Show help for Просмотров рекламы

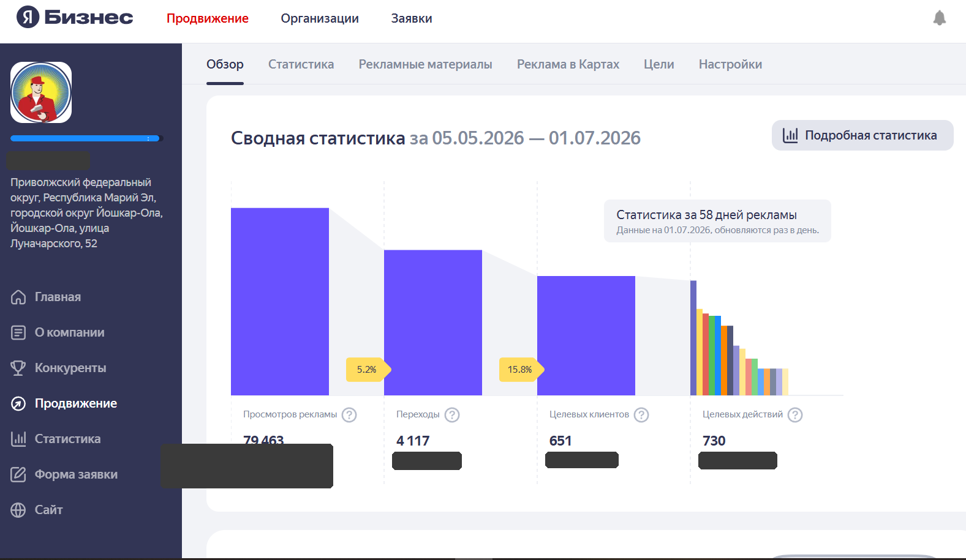coord(349,415)
